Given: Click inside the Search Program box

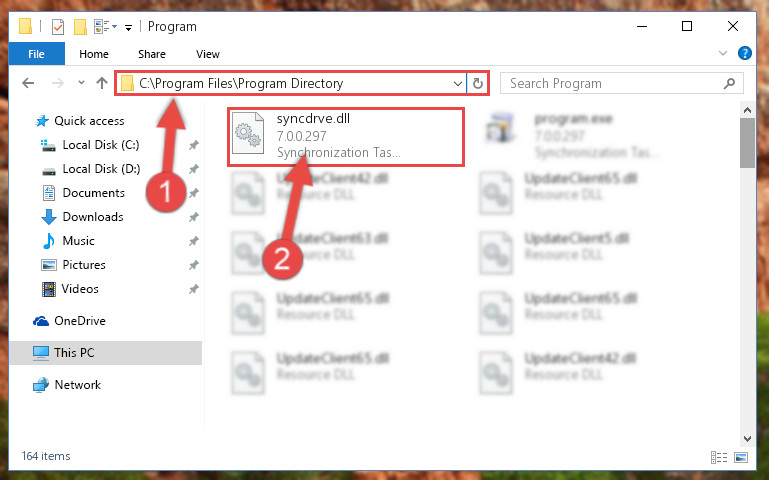Looking at the screenshot, I should pyautogui.click(x=621, y=83).
